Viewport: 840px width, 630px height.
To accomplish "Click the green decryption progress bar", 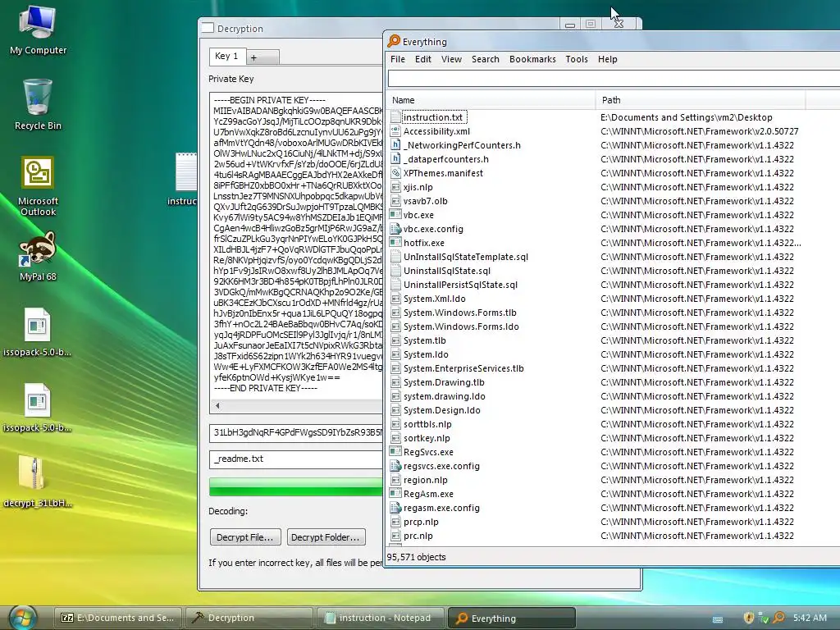I will (296, 487).
